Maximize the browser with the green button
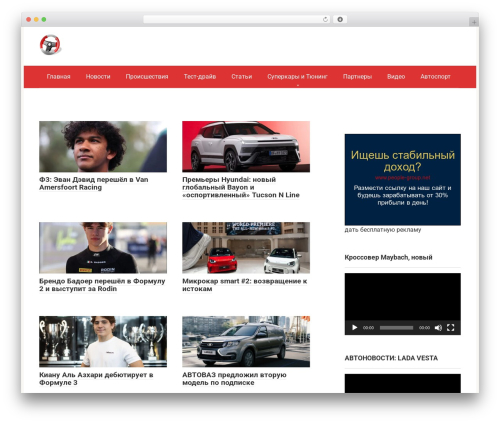 coord(44,19)
